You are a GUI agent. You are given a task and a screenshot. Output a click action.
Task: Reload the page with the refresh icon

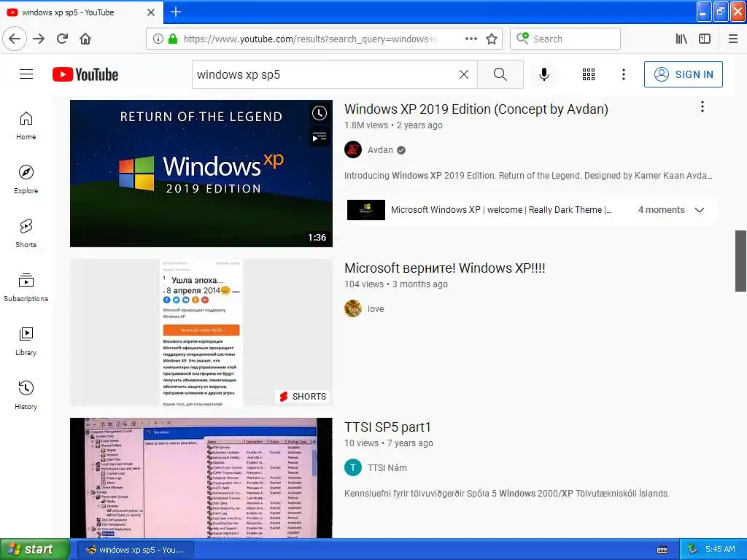coord(63,39)
